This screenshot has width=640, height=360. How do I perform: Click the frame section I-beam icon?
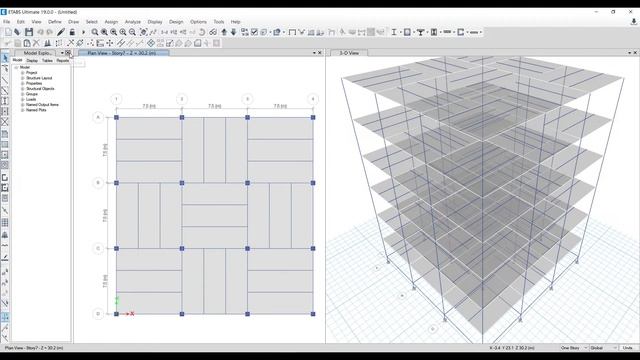click(393, 32)
